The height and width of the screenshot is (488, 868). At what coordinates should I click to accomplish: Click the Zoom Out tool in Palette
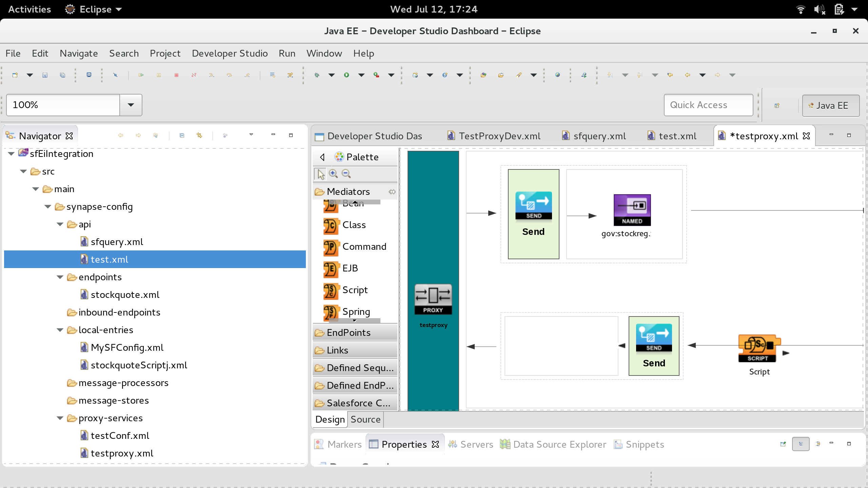point(346,174)
